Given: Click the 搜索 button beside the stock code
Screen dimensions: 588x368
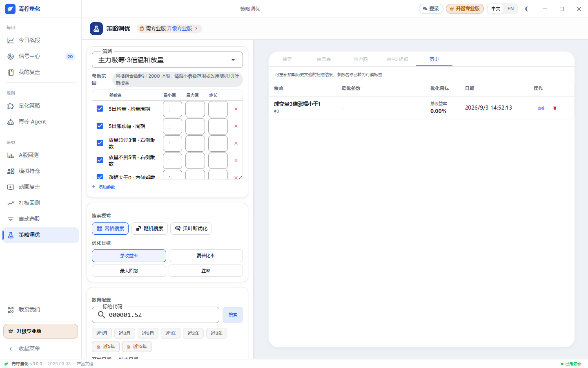Looking at the screenshot, I should [x=233, y=315].
